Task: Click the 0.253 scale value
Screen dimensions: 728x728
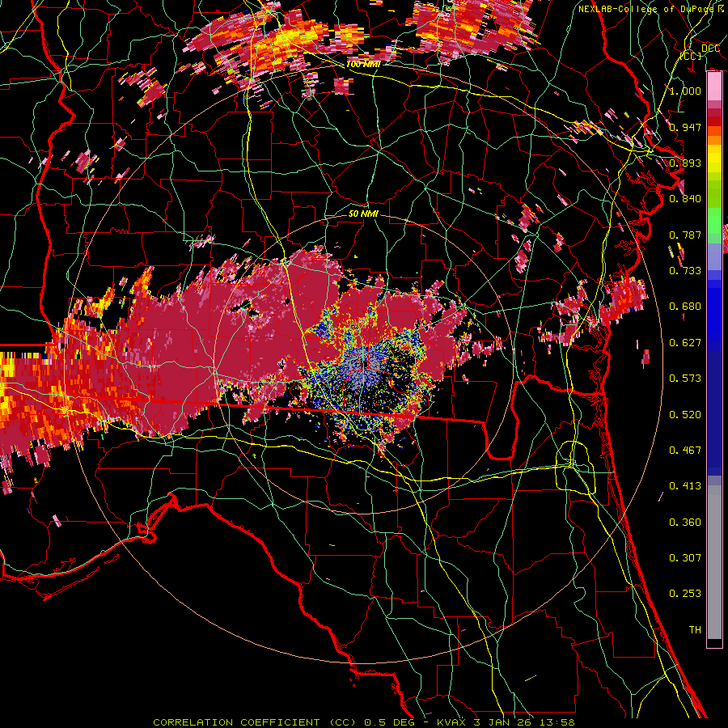Action: coord(685,594)
